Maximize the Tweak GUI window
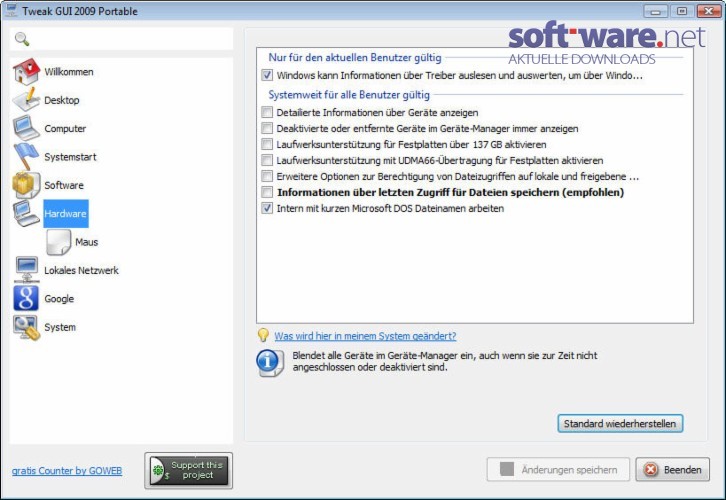 coord(682,11)
